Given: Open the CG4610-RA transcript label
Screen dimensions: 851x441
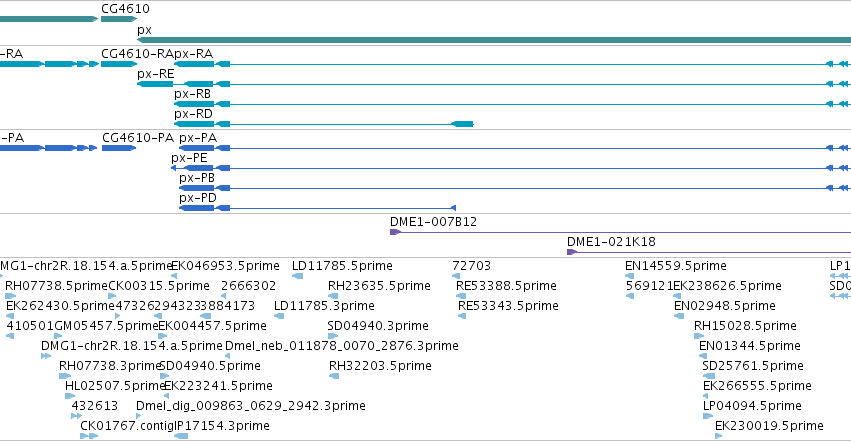Looking at the screenshot, I should click(137, 54).
